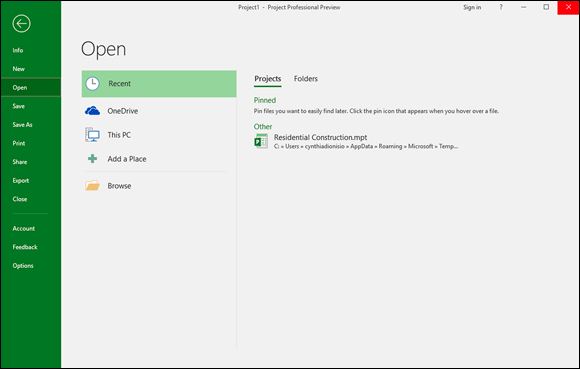The width and height of the screenshot is (580, 369).
Task: Click the Browse folder icon
Action: point(92,185)
